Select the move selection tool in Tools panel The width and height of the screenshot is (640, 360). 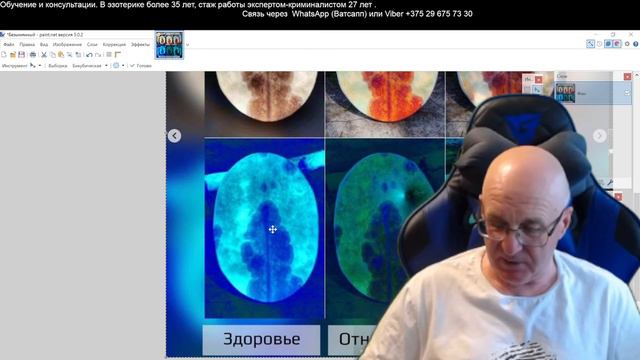[537, 90]
